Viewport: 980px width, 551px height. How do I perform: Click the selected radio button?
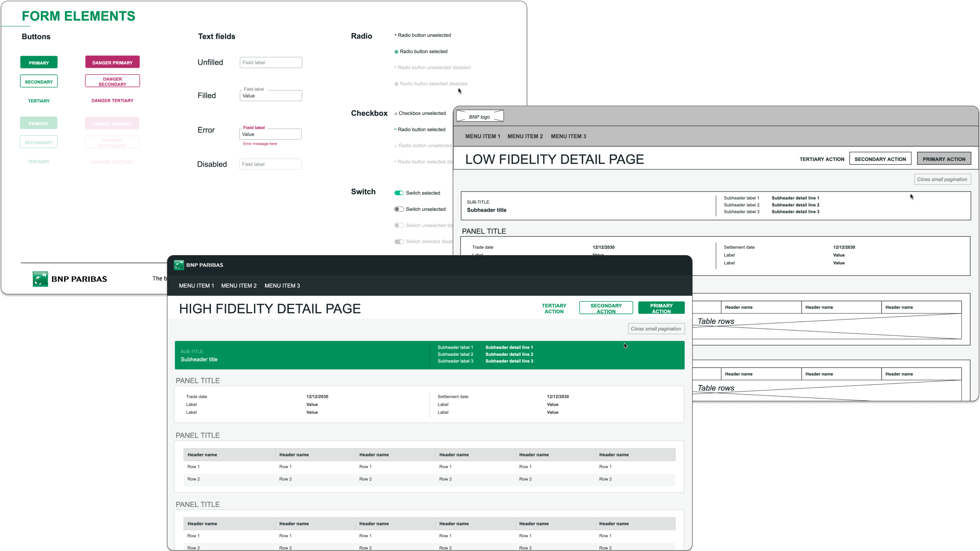pos(396,51)
